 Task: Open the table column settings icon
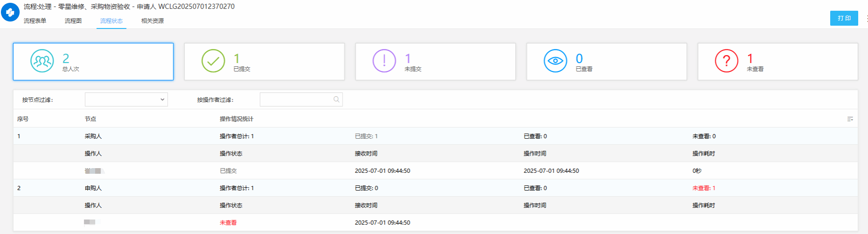850,119
